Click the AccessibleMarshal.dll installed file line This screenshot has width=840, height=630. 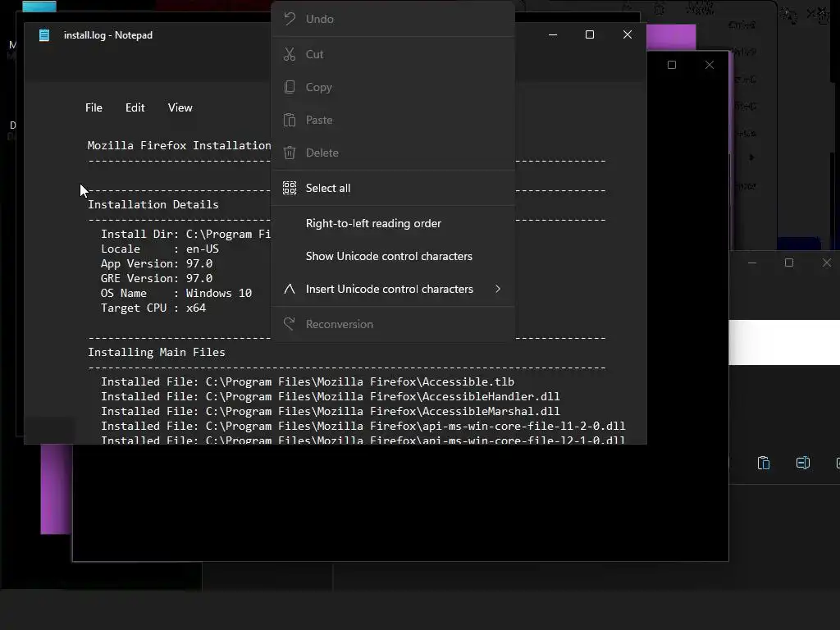[331, 412]
